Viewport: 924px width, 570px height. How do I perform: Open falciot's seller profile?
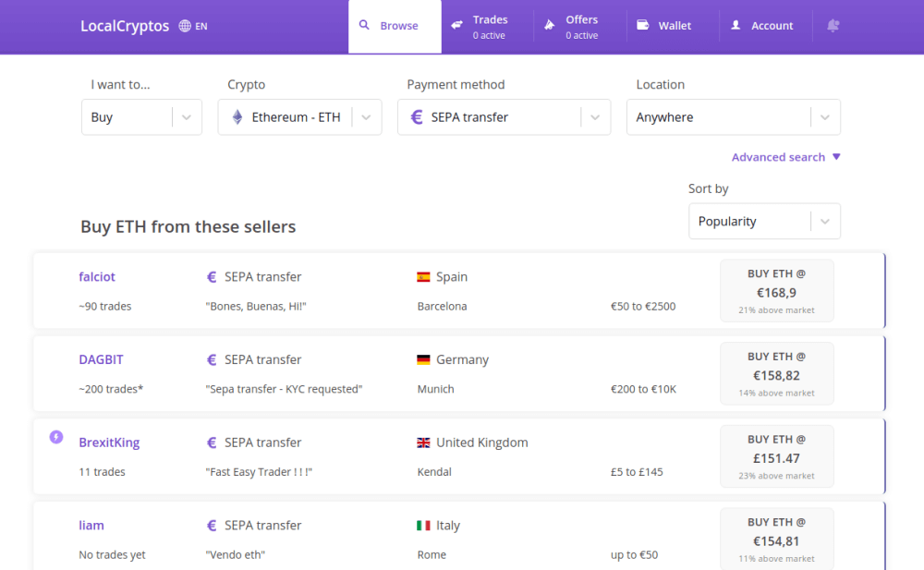97,276
